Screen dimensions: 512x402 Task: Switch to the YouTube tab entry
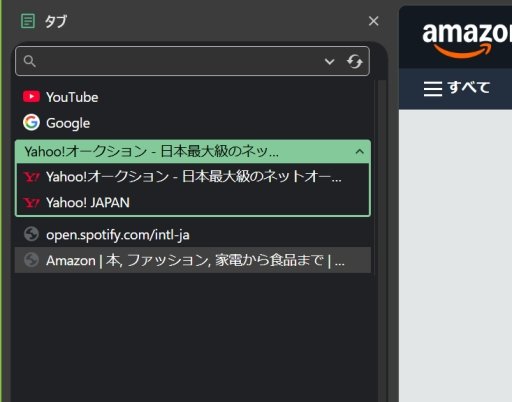tap(193, 97)
